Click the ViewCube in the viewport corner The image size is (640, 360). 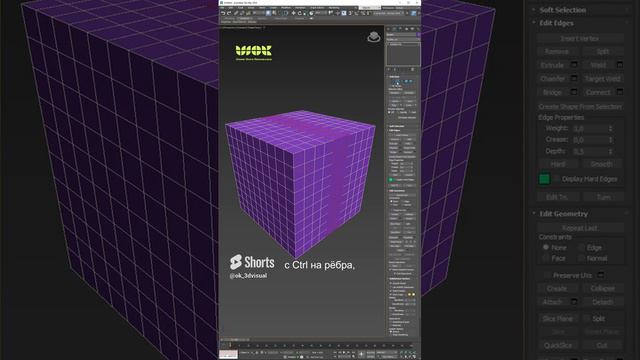click(x=373, y=37)
